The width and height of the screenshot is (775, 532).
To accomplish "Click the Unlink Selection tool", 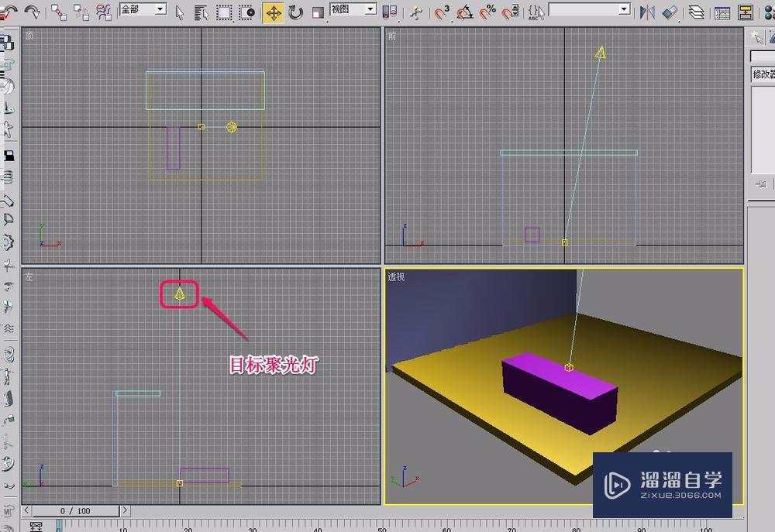I will pos(81,12).
